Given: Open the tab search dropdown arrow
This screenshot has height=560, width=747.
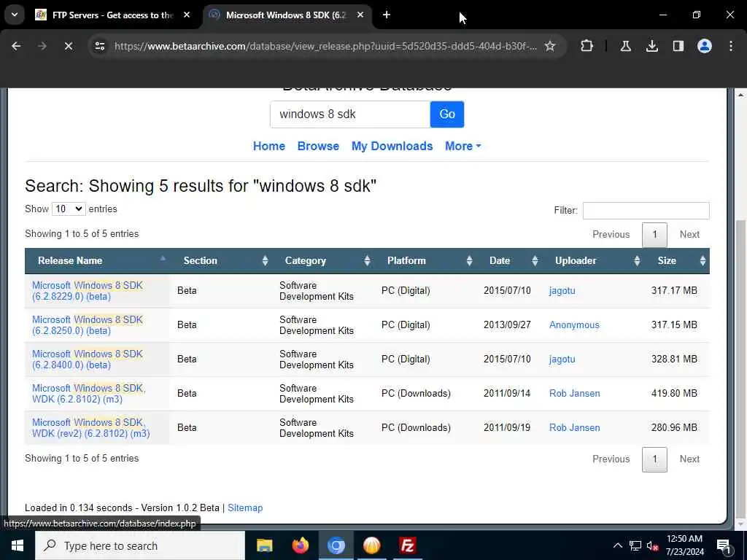Looking at the screenshot, I should pos(15,15).
